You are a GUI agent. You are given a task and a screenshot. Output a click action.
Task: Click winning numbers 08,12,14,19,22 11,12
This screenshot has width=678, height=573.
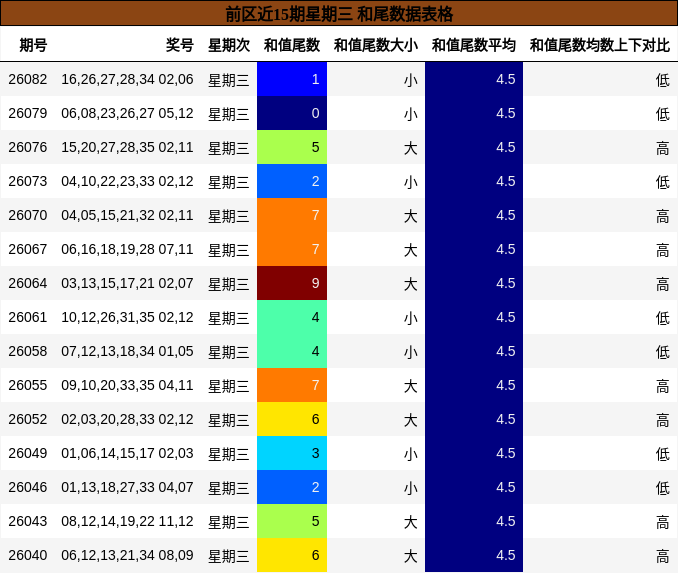pyautogui.click(x=127, y=521)
